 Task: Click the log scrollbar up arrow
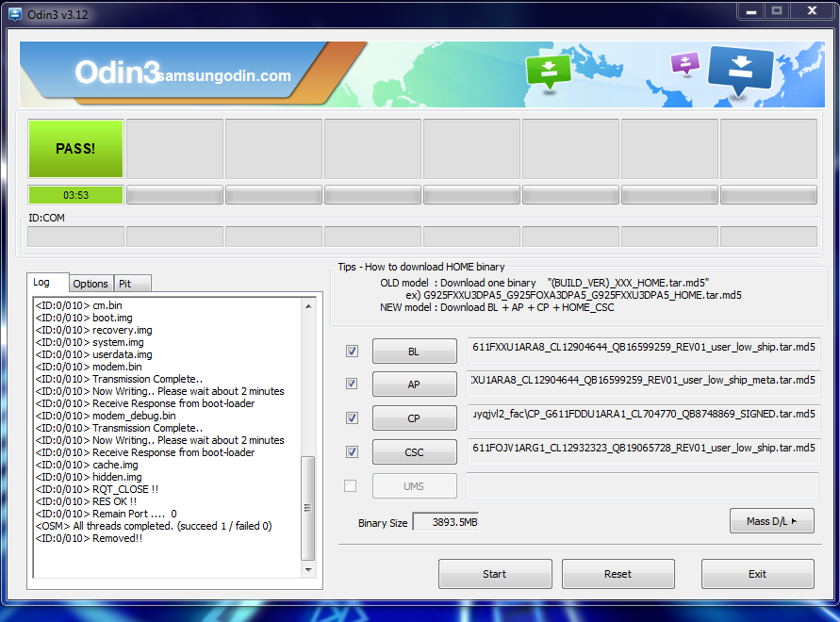coord(308,306)
